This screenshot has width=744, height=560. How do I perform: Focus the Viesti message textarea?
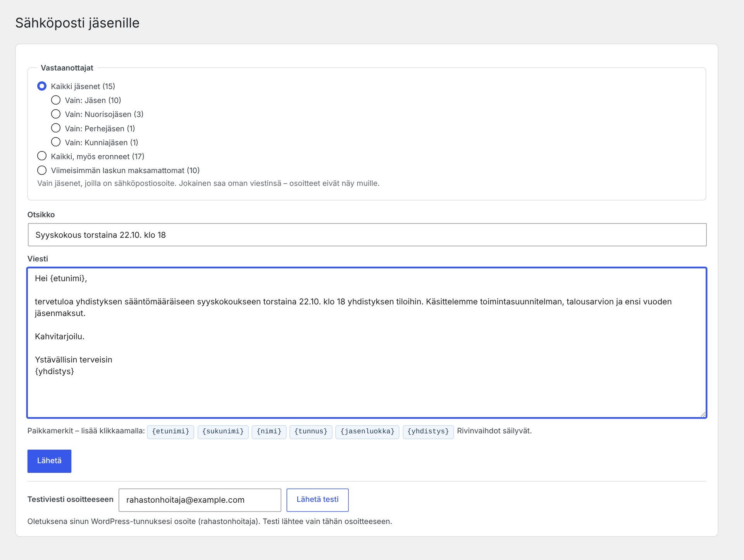[367, 343]
